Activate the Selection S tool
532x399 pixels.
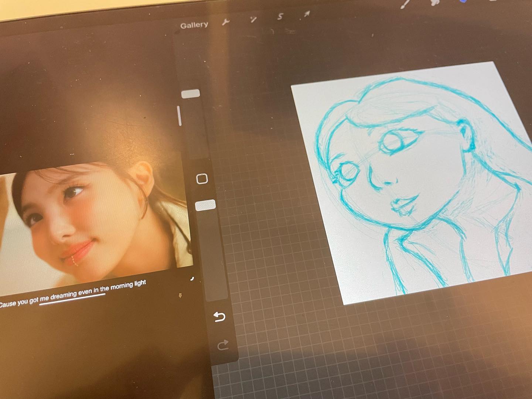[x=280, y=17]
